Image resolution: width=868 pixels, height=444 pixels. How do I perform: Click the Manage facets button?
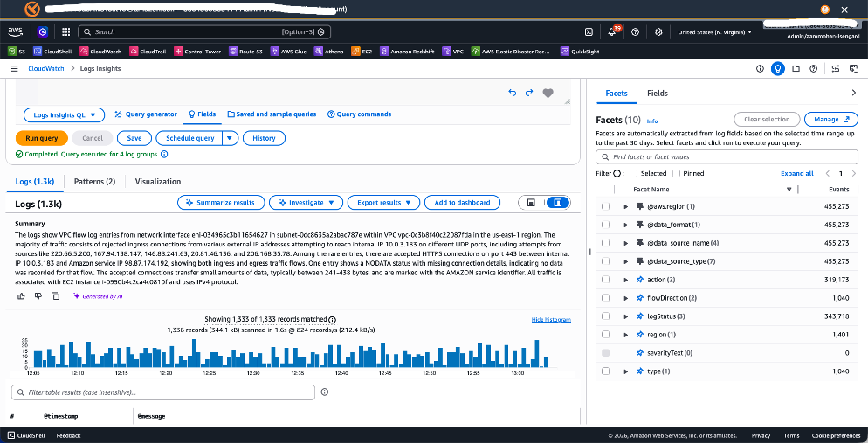[831, 119]
